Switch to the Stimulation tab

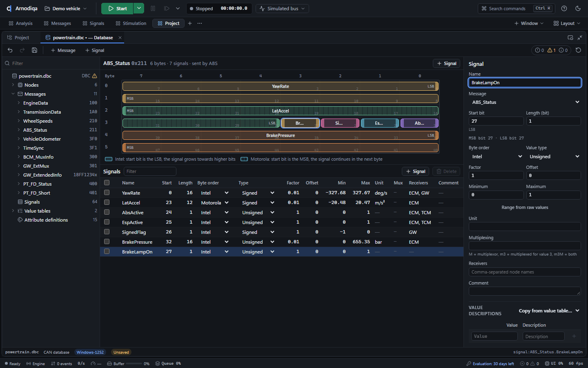click(131, 23)
